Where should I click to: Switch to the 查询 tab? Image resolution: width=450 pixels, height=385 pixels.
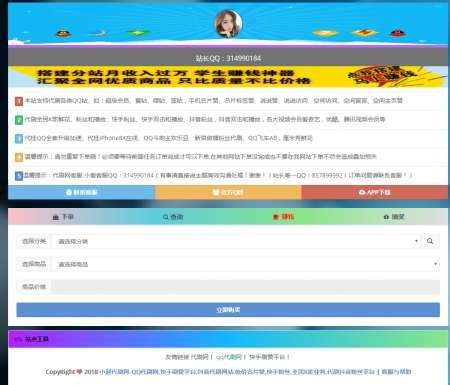(173, 217)
